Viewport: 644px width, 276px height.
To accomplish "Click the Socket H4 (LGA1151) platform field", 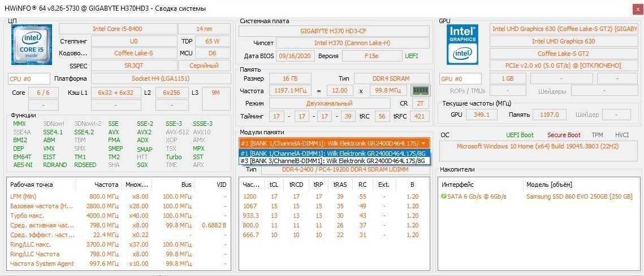I will click(x=161, y=79).
